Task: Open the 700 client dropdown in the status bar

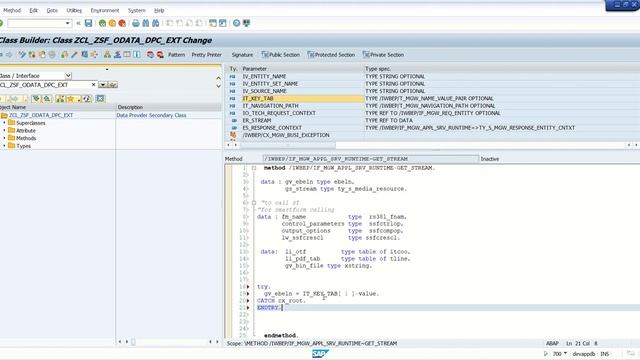Action: pyautogui.click(x=565, y=353)
